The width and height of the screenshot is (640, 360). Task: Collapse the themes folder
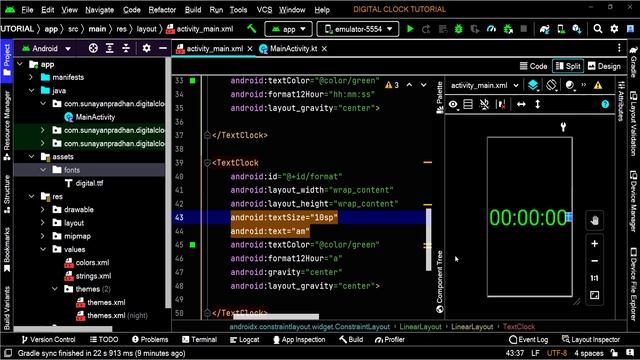click(x=55, y=289)
